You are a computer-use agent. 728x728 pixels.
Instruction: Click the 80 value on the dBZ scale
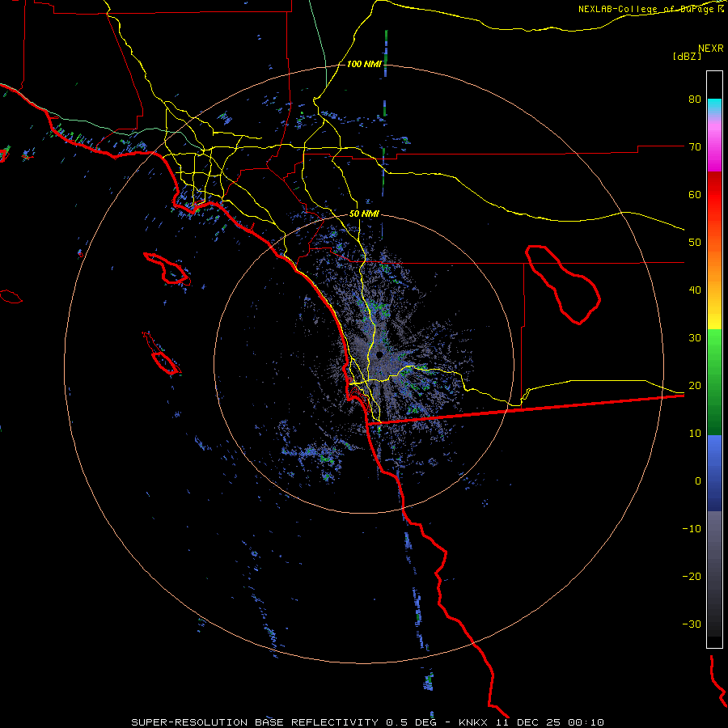tap(695, 99)
